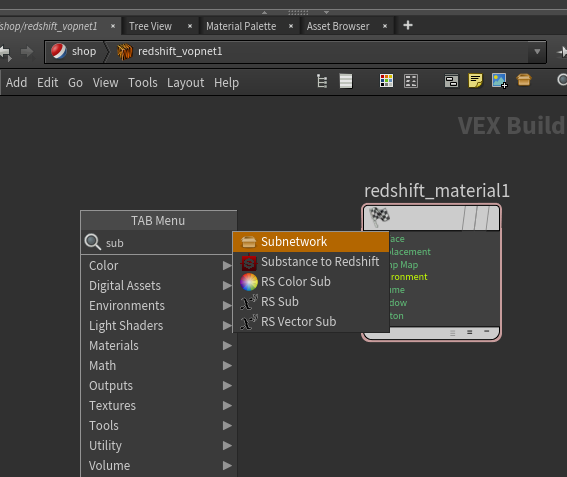The image size is (567, 477).
Task: Click the redshift_vopnet1 tiger-stripe path icon
Action: click(x=125, y=52)
